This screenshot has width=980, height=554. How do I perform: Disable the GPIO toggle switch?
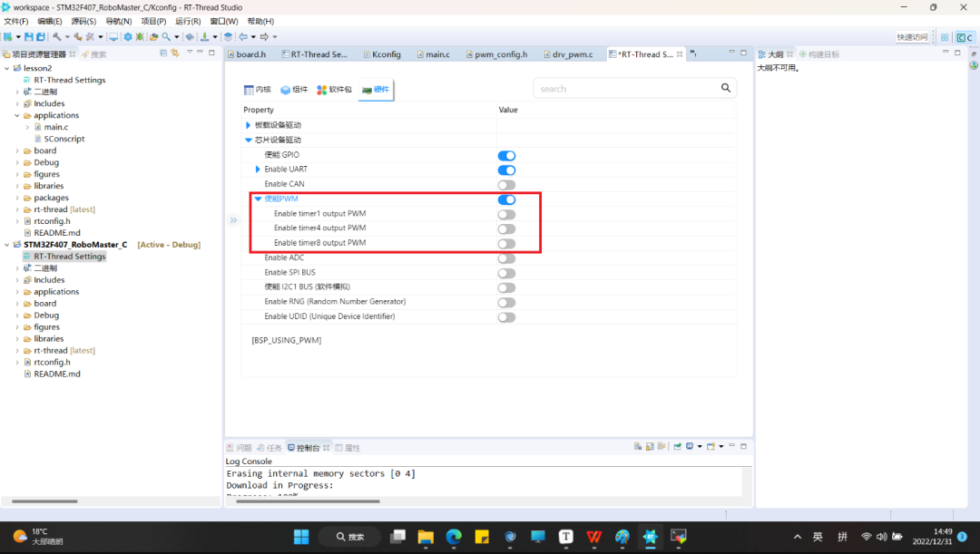[506, 155]
